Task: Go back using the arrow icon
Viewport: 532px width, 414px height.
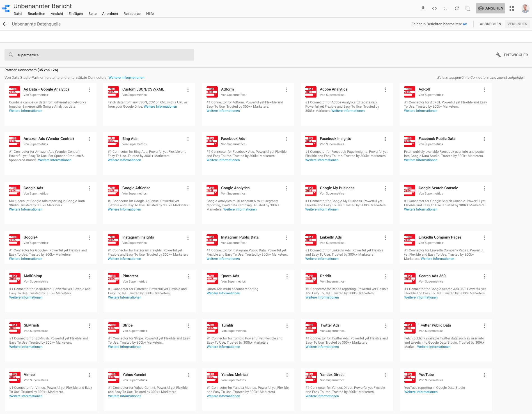Action: tap(5, 24)
